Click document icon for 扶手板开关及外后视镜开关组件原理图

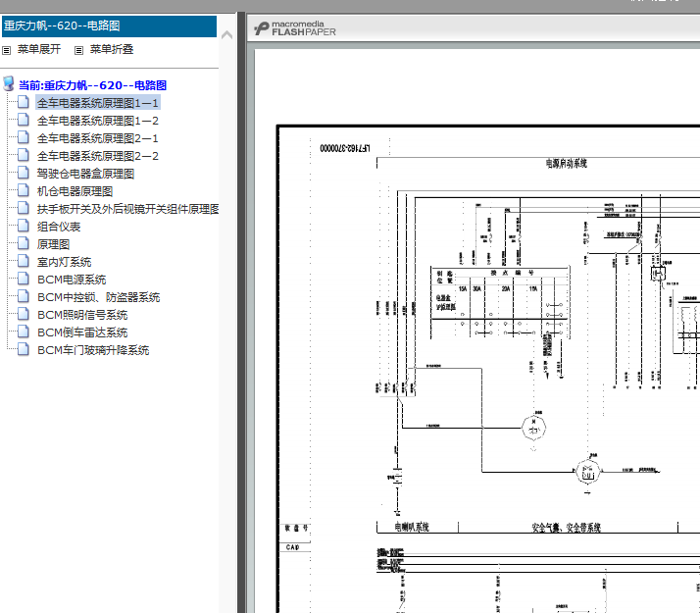24,208
